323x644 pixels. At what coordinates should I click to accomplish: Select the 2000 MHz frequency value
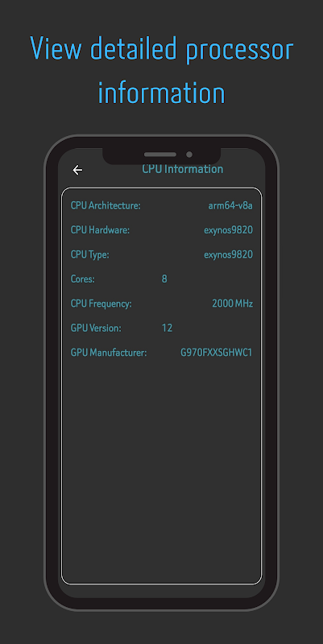(232, 304)
